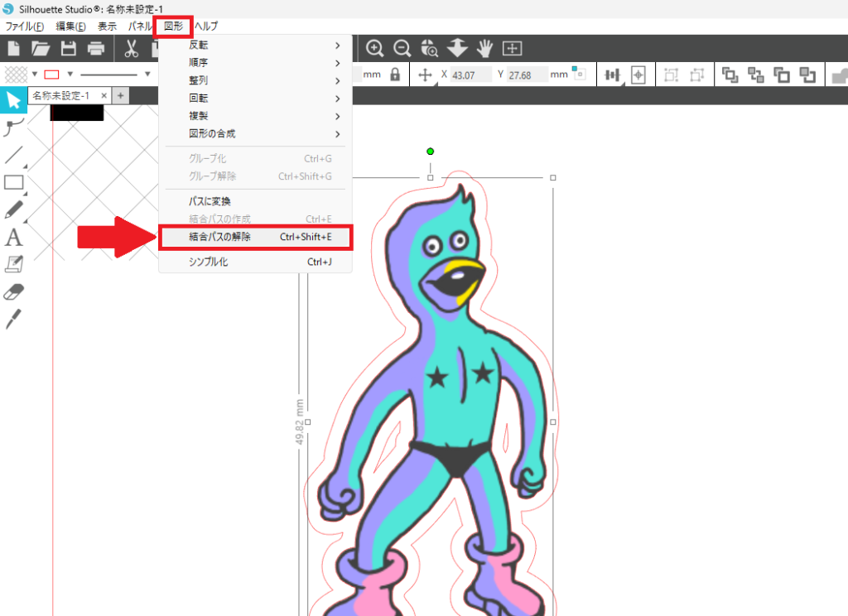Select the pan hand tool

click(x=484, y=48)
